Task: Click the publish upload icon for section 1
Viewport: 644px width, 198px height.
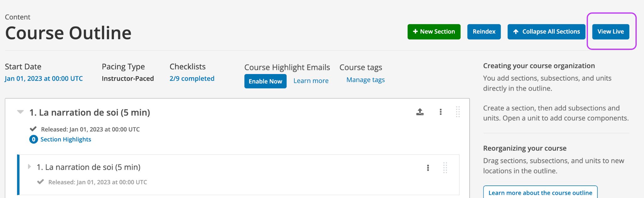Action: pyautogui.click(x=420, y=112)
